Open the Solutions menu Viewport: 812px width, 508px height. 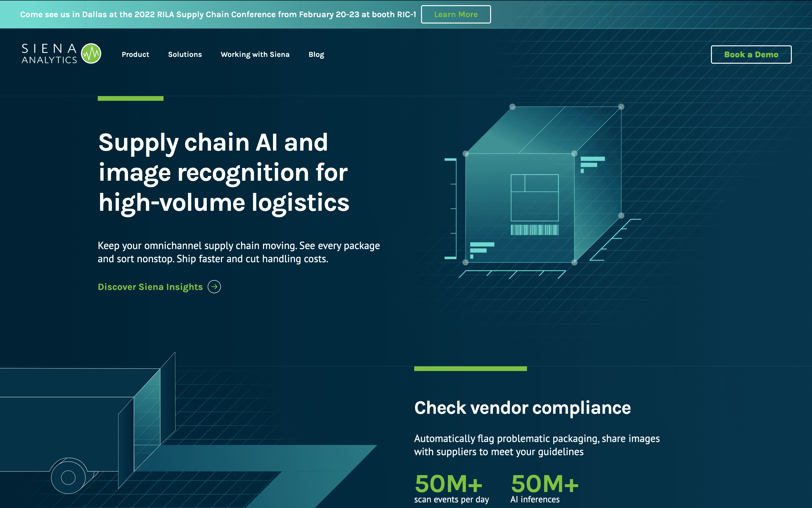coord(185,55)
